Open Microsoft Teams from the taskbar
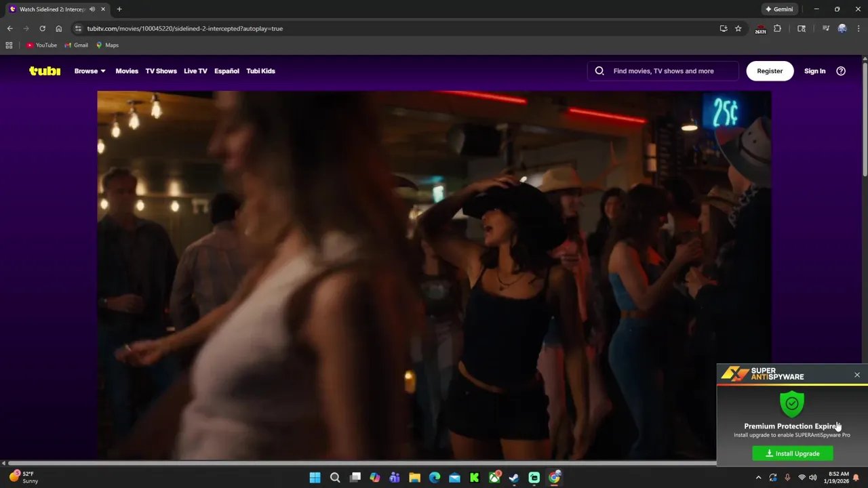Image resolution: width=868 pixels, height=488 pixels. tap(395, 478)
